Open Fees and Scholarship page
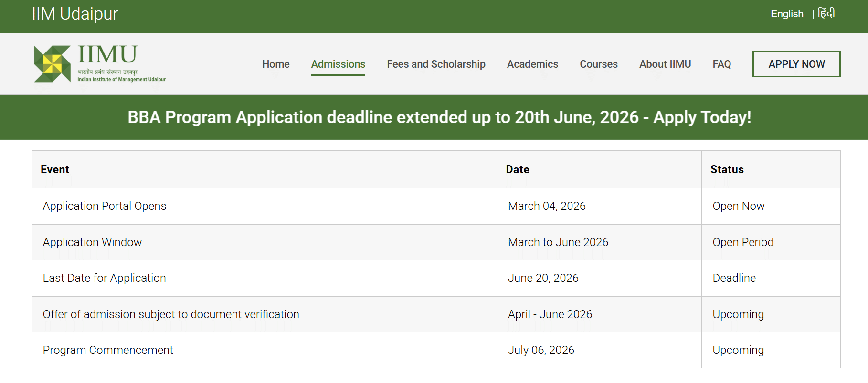The width and height of the screenshot is (868, 383). [x=436, y=64]
